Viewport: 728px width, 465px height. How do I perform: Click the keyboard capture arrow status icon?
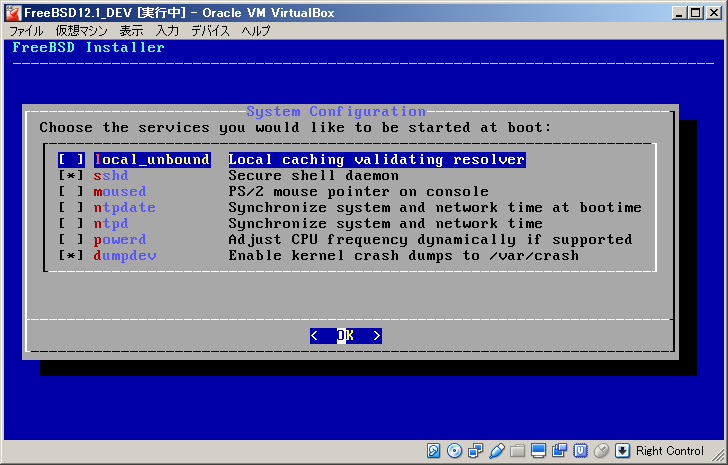pyautogui.click(x=622, y=450)
